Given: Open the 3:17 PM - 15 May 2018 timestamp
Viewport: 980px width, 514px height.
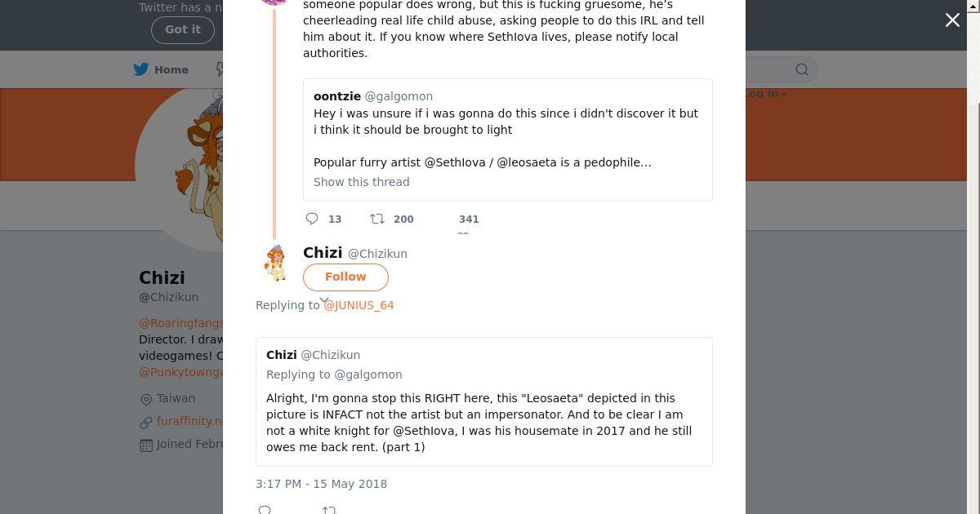Looking at the screenshot, I should (x=322, y=484).
